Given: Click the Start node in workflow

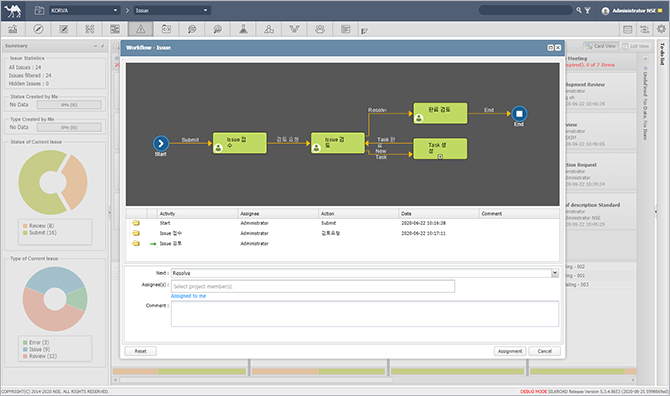Looking at the screenshot, I should (161, 143).
